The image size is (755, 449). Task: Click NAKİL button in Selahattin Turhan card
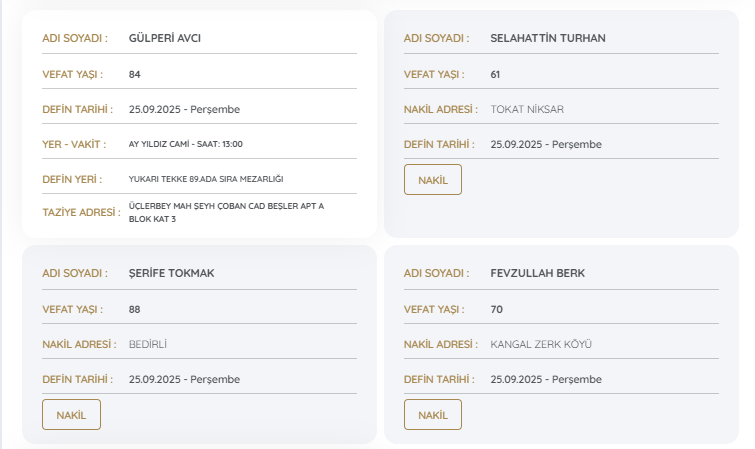432,180
